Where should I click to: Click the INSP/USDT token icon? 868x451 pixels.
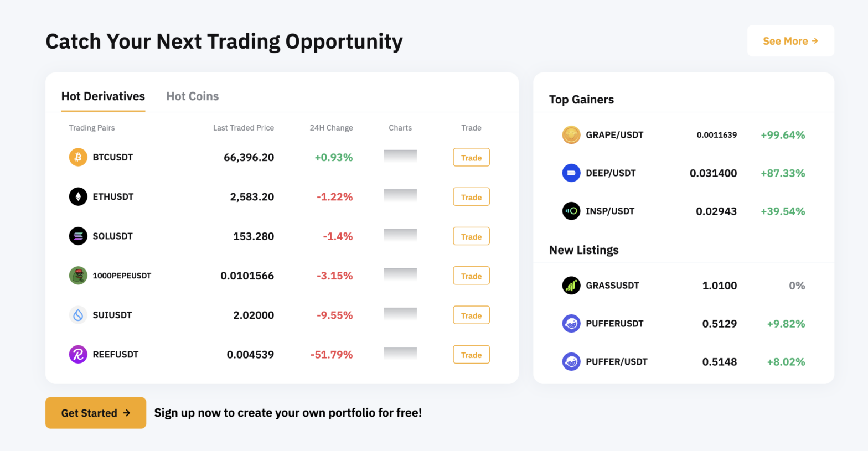[x=571, y=211]
